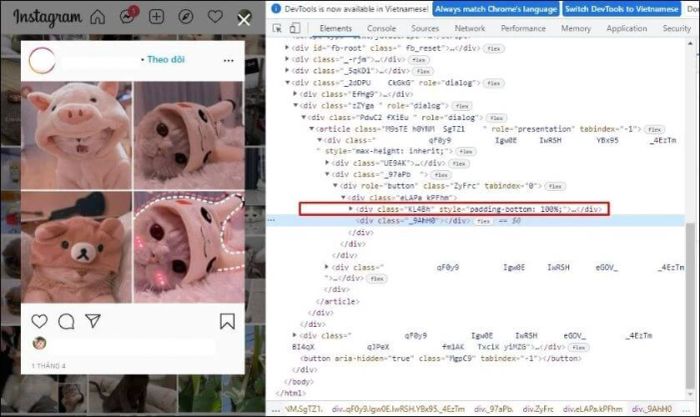The width and height of the screenshot is (700, 417).
Task: Expand the div with class KL4Bh
Action: (x=351, y=209)
